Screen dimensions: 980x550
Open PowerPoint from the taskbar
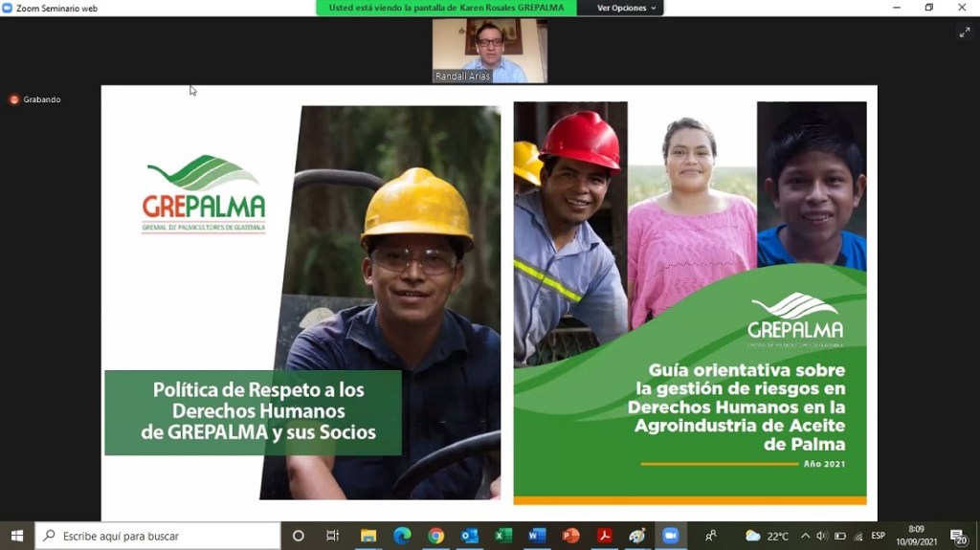570,536
